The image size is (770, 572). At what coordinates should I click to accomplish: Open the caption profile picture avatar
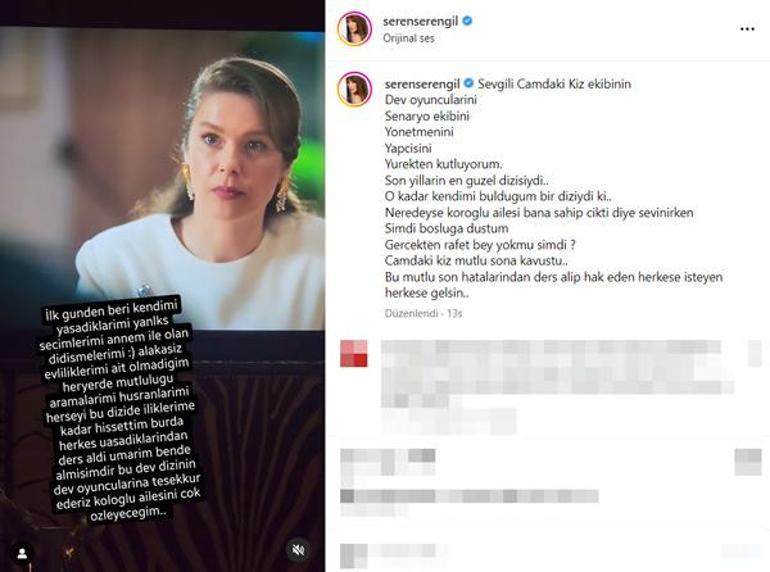tap(355, 89)
